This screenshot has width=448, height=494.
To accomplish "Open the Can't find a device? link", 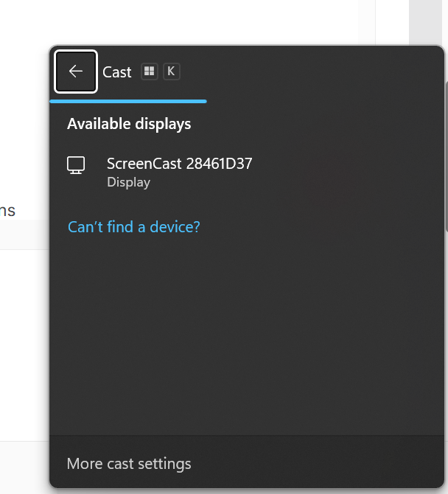I will point(134,227).
